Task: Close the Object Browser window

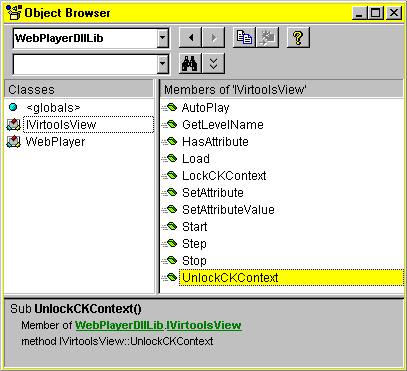Action: pyautogui.click(x=394, y=13)
